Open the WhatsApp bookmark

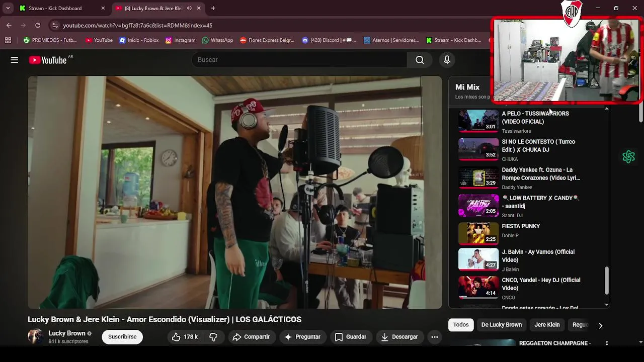tap(217, 40)
